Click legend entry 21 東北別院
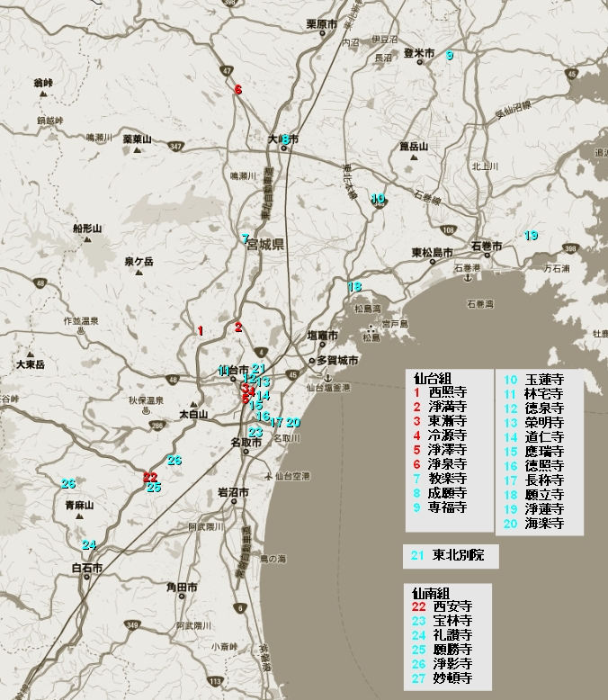 [447, 555]
